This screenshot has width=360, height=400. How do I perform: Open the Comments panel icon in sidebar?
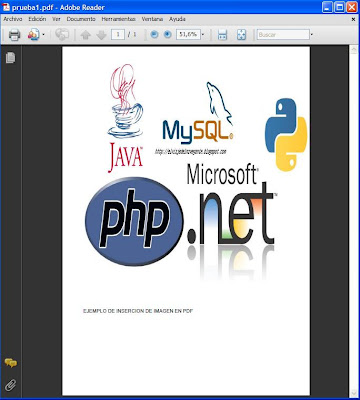[x=11, y=363]
